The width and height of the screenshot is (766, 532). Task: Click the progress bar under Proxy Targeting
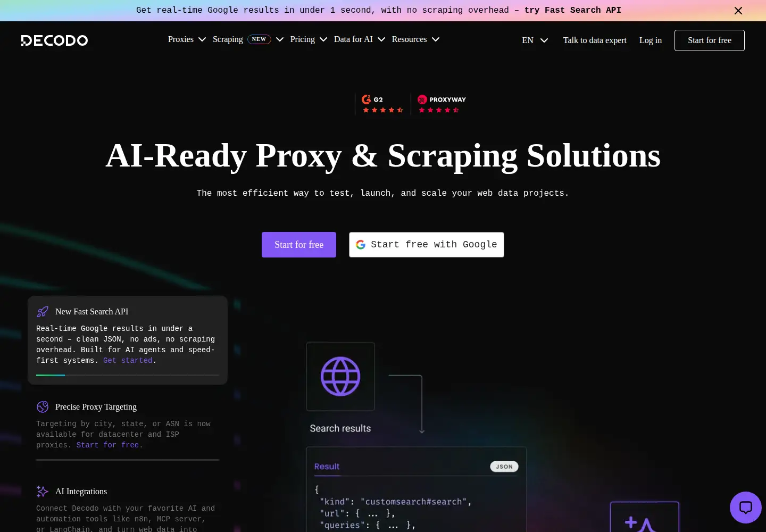(128, 460)
